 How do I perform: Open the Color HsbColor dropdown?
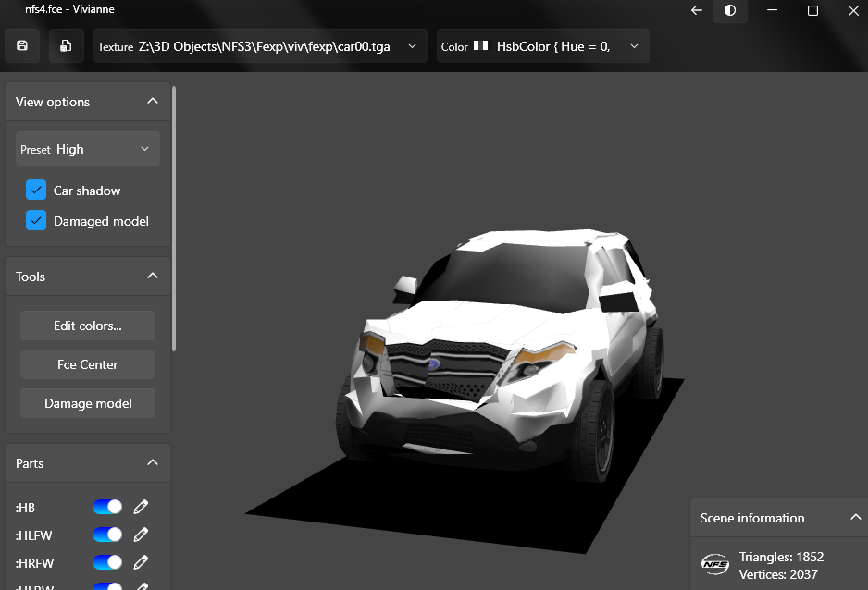click(542, 46)
